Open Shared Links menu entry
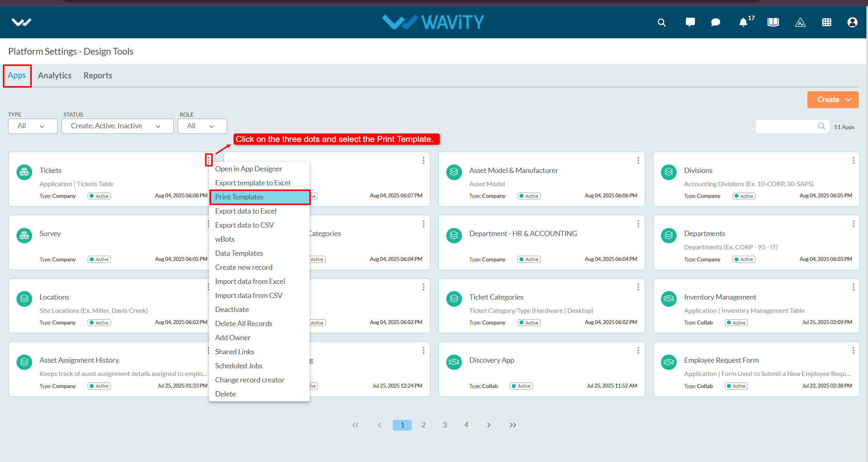This screenshot has height=462, width=868. pyautogui.click(x=259, y=352)
